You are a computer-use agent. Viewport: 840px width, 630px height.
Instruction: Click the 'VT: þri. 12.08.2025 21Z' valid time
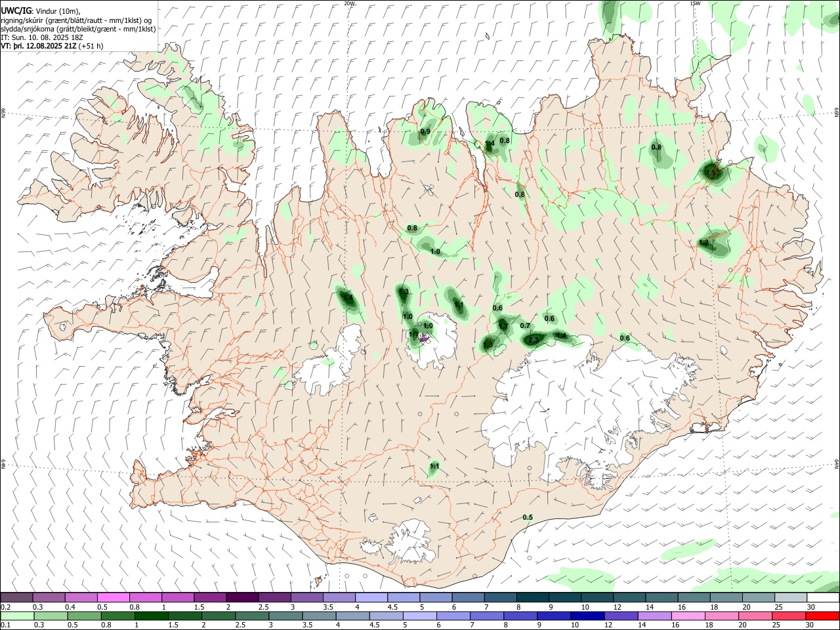click(x=39, y=47)
